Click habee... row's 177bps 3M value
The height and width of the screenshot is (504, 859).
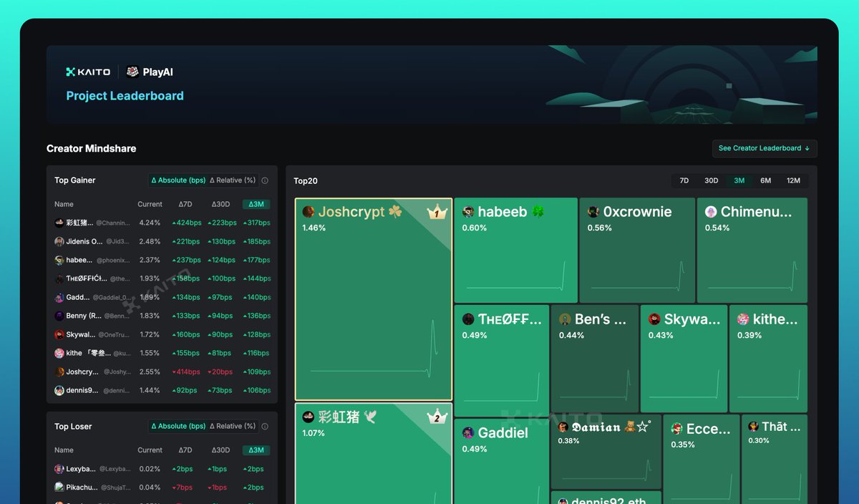pos(256,260)
